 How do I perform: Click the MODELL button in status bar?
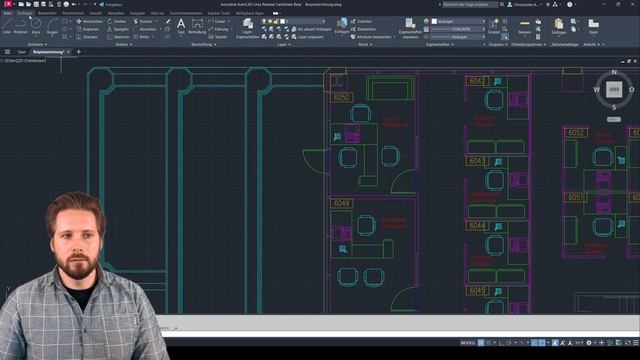tap(468, 343)
